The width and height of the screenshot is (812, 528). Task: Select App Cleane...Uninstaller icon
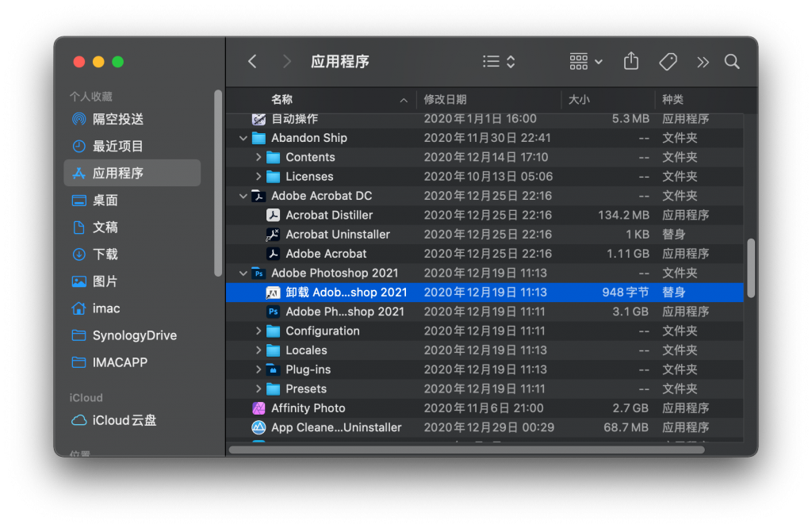click(x=259, y=427)
